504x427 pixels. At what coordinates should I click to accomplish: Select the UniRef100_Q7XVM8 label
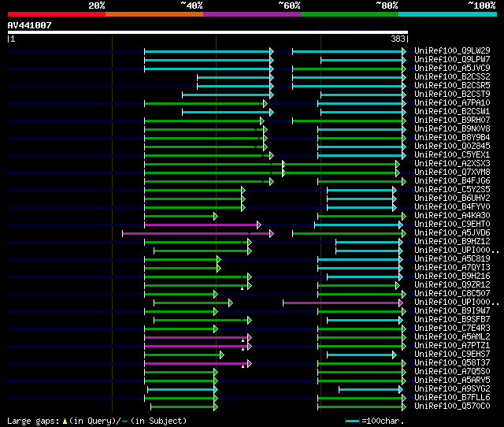click(x=452, y=172)
